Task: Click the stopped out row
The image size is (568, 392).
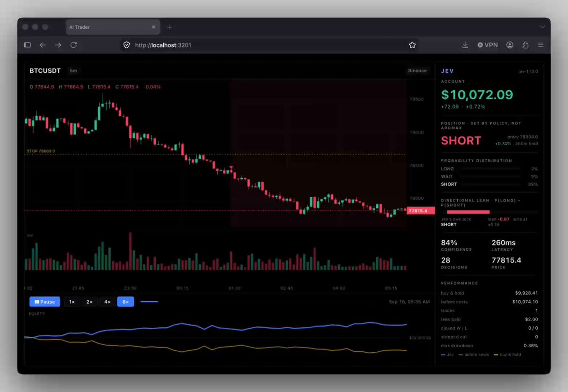Action: click(489, 337)
